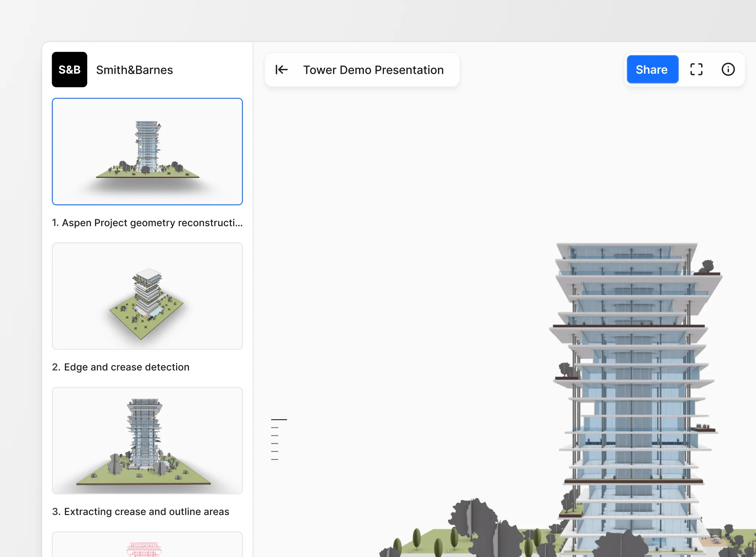Screen dimensions: 756x557
Task: Open the Edge and crease detection thumbnail
Action: 147,296
